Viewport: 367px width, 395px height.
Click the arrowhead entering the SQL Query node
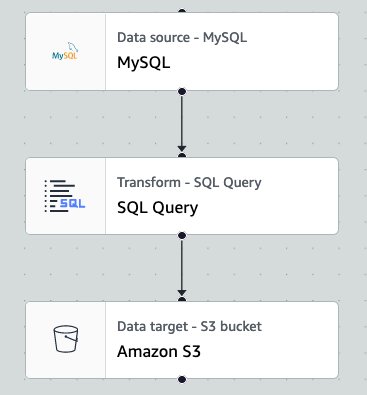pos(182,149)
